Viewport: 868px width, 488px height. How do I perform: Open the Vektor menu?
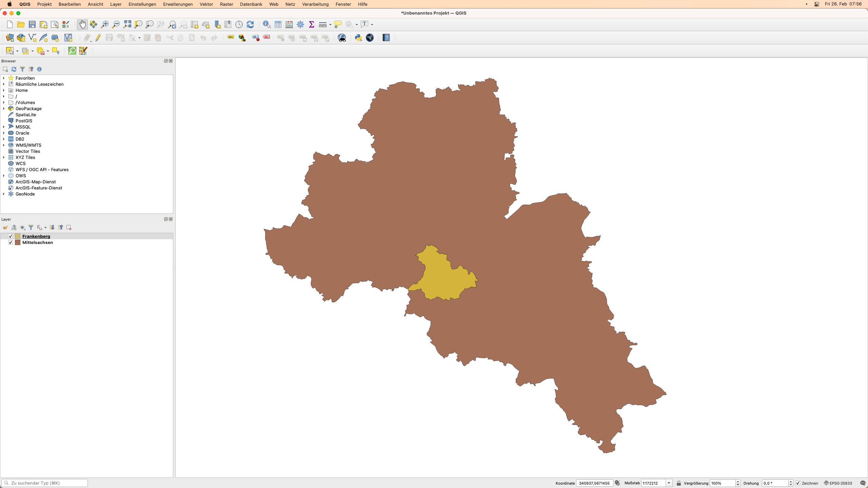pos(206,4)
